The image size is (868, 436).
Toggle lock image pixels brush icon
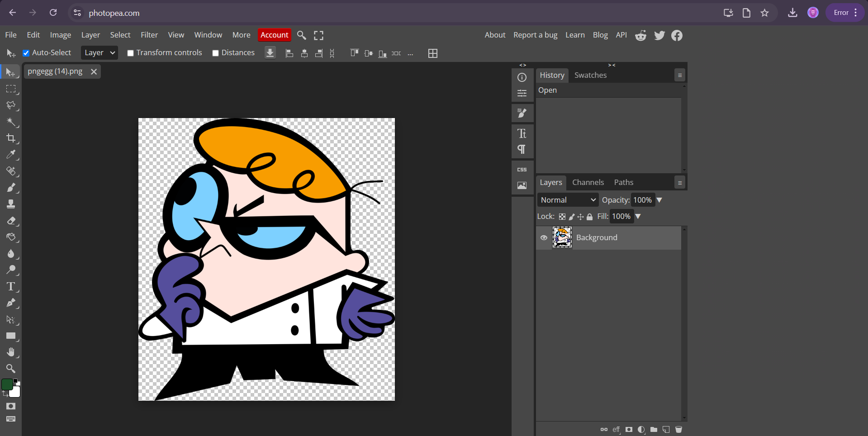coord(572,217)
